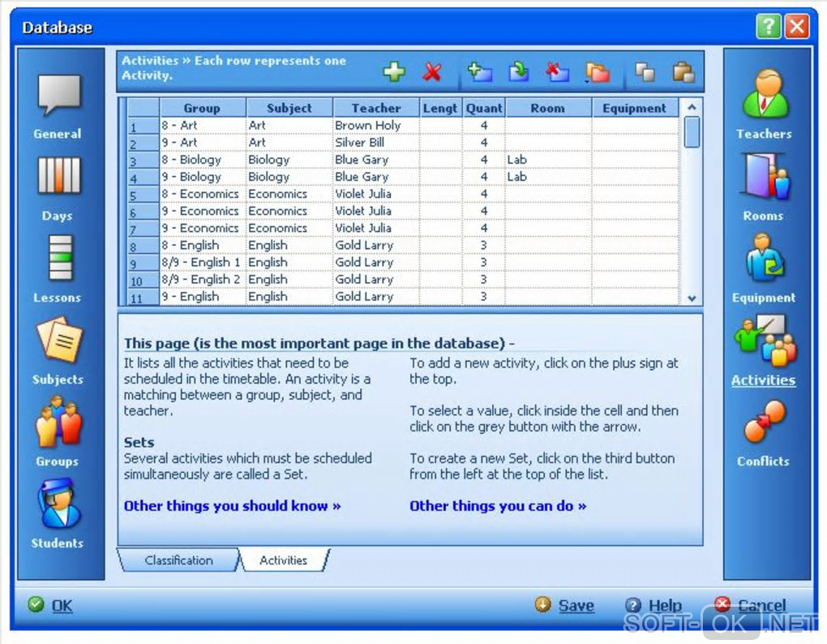Click the Cancel button

[x=750, y=605]
